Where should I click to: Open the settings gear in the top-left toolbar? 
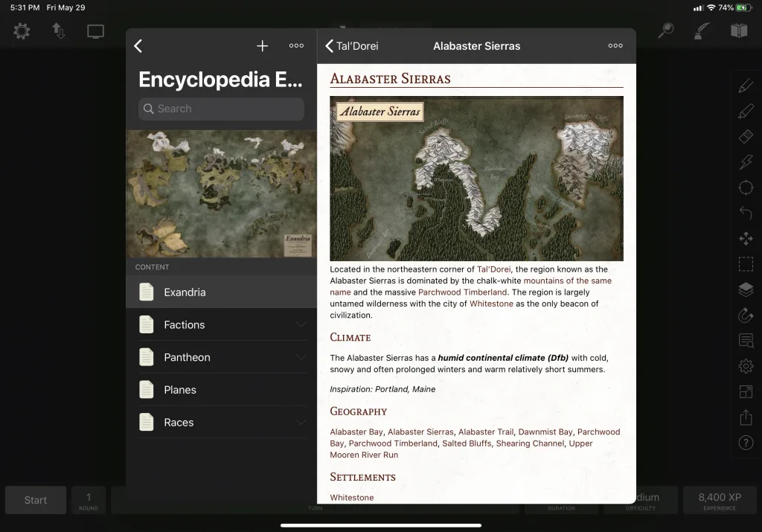pos(22,31)
